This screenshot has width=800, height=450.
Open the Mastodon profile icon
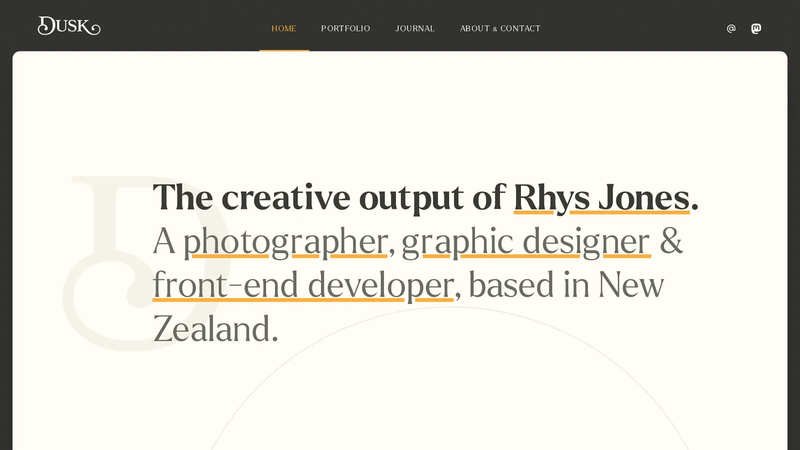point(756,29)
